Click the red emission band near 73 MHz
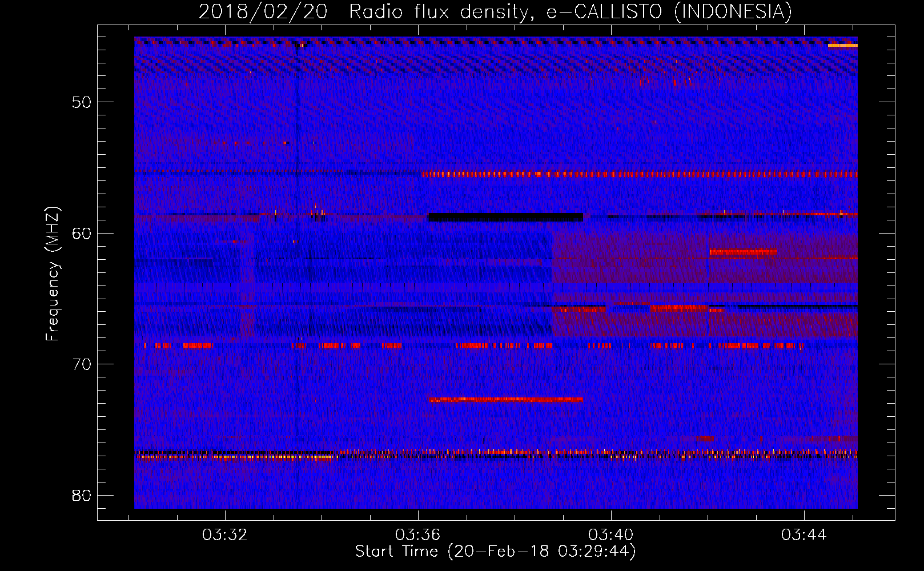 (x=506, y=399)
